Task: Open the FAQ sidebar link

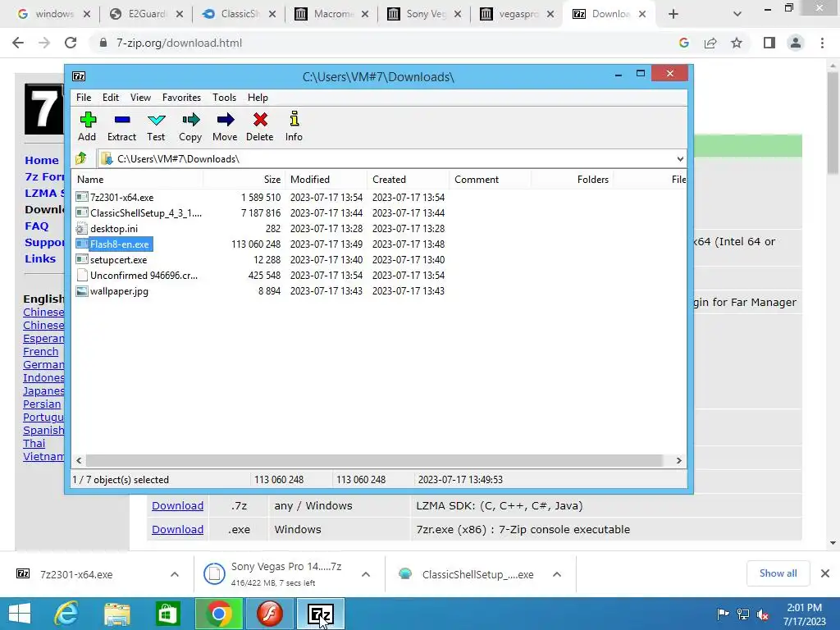Action: tap(36, 226)
